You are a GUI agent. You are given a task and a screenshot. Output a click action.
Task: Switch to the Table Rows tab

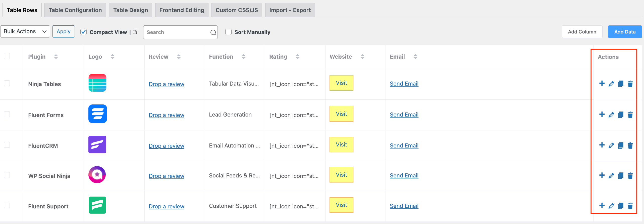(x=22, y=10)
